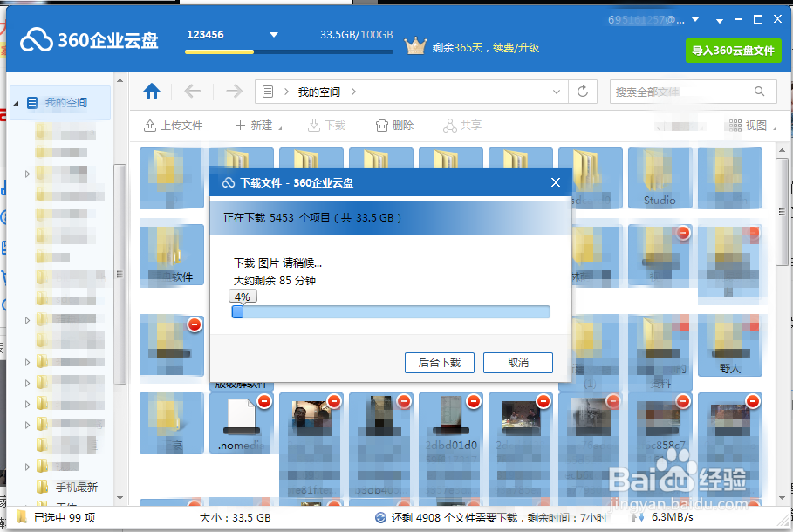Click 后台下载 in the download dialog

pos(440,363)
